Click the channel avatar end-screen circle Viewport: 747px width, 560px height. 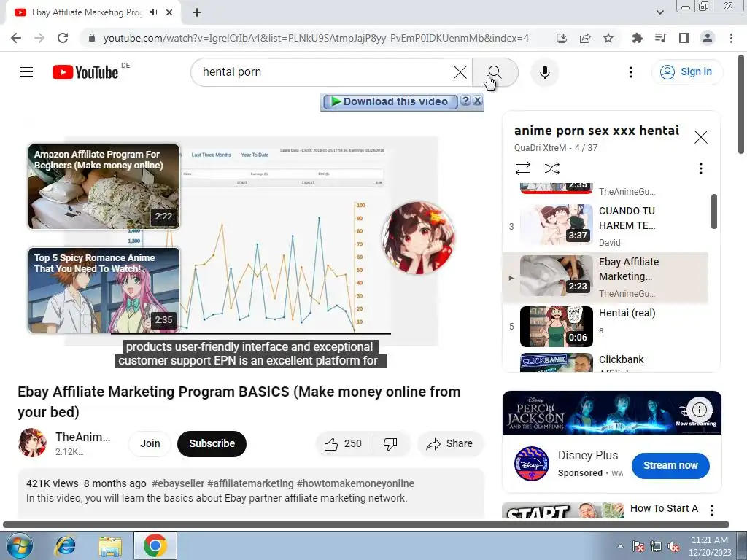click(418, 237)
